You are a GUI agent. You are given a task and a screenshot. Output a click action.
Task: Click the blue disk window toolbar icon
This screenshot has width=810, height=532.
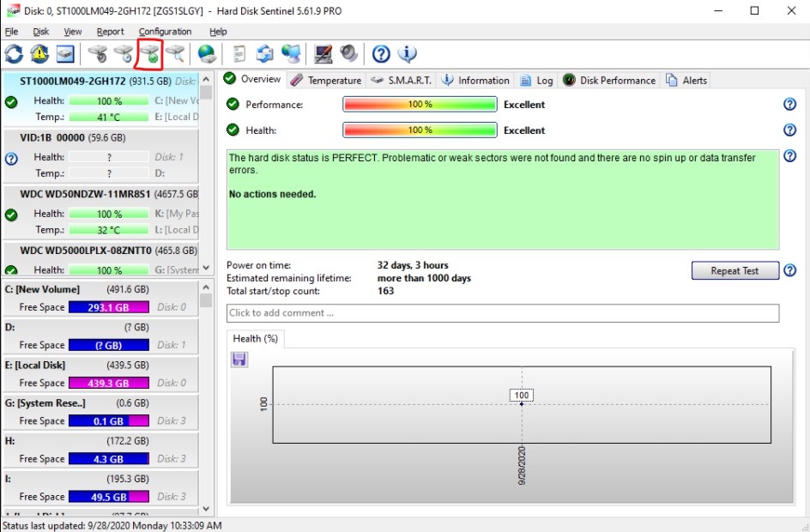click(x=65, y=54)
